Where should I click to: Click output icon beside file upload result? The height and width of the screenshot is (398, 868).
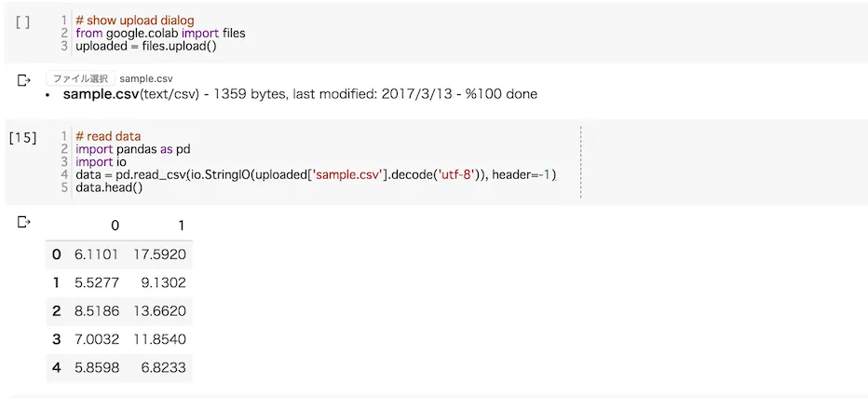point(24,81)
